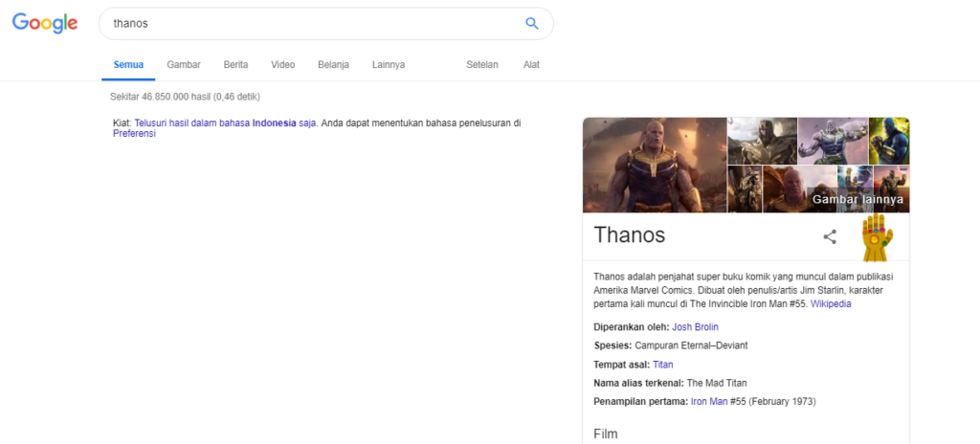This screenshot has width=980, height=444.
Task: Click Gambar lainnya image overlay
Action: [857, 199]
